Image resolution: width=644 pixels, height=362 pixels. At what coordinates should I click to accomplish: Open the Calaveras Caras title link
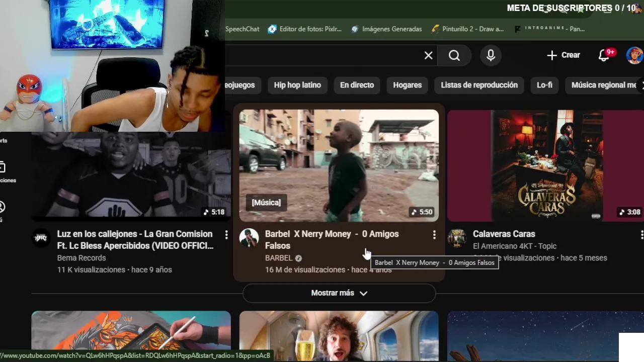[x=504, y=234]
